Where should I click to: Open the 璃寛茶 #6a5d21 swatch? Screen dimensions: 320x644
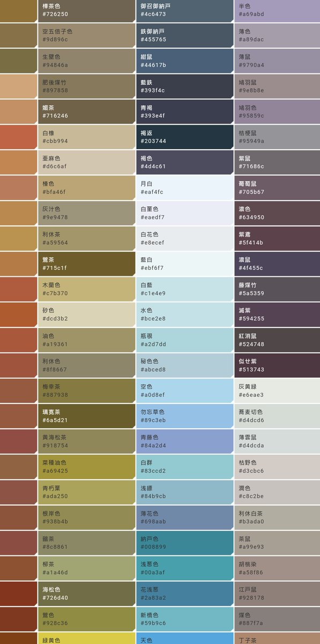(x=86, y=416)
